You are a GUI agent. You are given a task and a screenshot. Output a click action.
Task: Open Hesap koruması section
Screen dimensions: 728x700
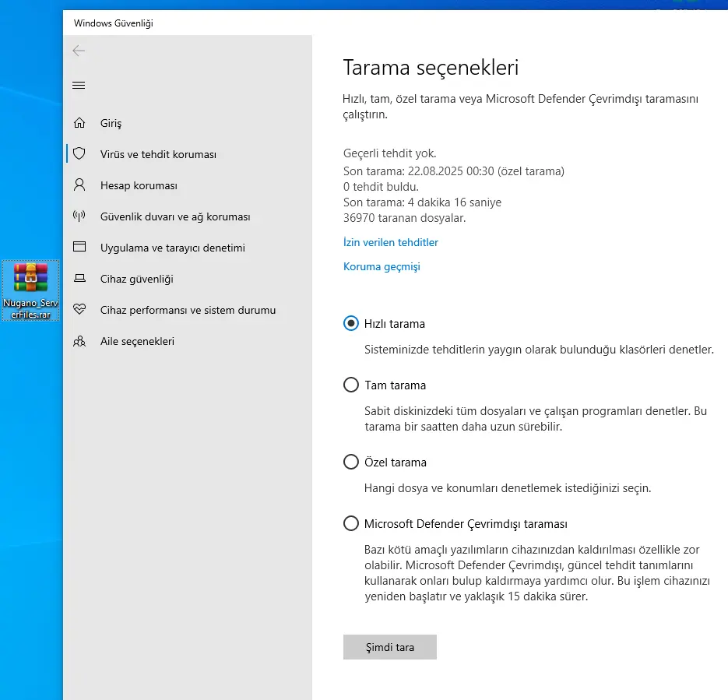click(x=189, y=185)
